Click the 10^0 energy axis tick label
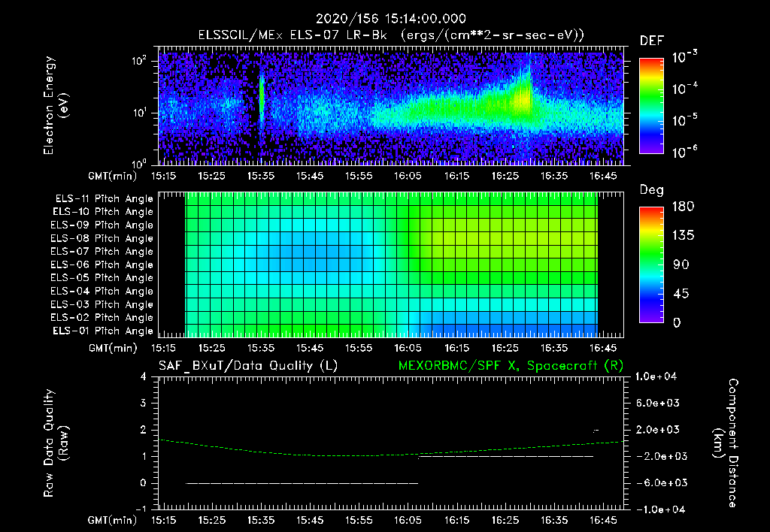The width and height of the screenshot is (770, 532). (x=139, y=162)
